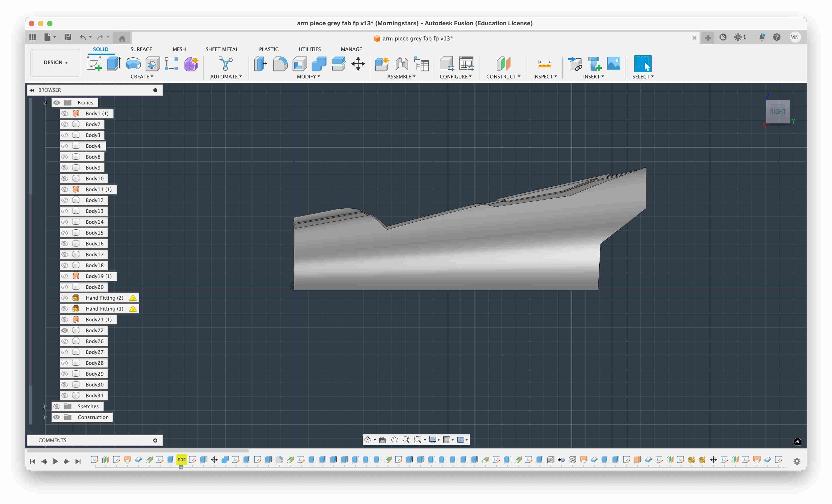Select the Insert Derive tool
The image size is (832, 504).
(x=575, y=64)
